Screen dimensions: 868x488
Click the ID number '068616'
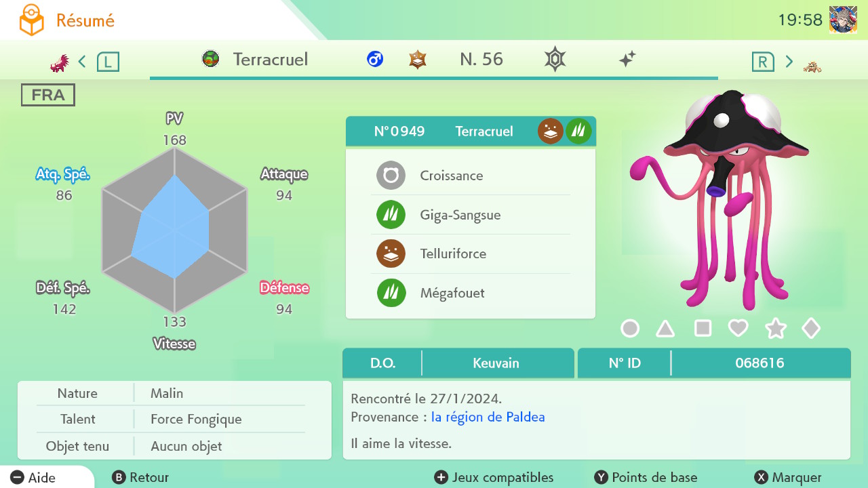pyautogui.click(x=759, y=363)
